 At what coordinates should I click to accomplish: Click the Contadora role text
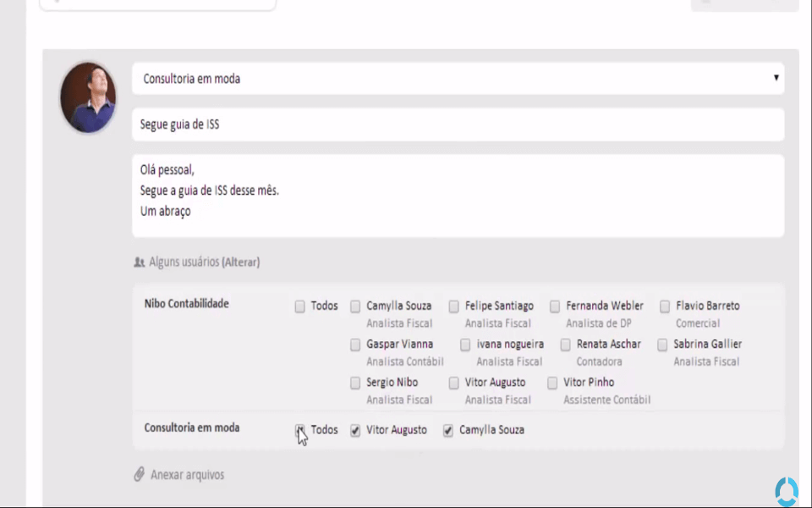pyautogui.click(x=599, y=362)
